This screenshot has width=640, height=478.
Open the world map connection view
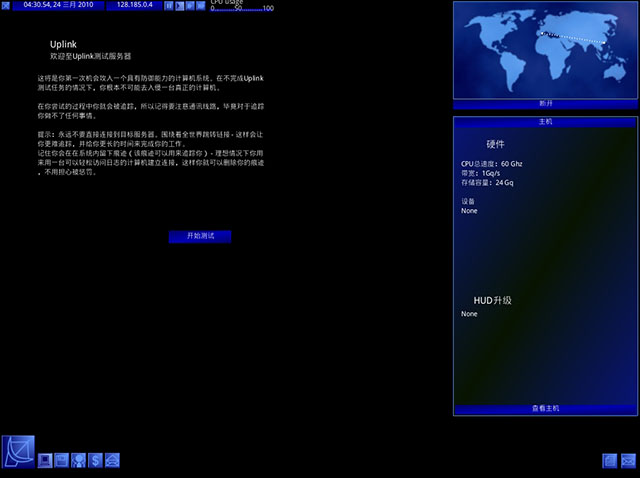[545, 50]
